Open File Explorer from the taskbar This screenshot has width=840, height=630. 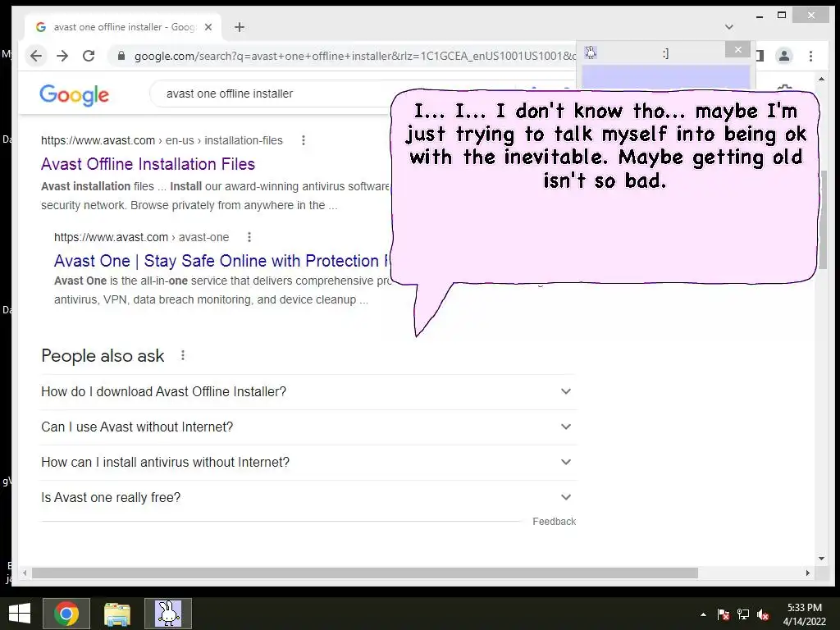tap(117, 614)
